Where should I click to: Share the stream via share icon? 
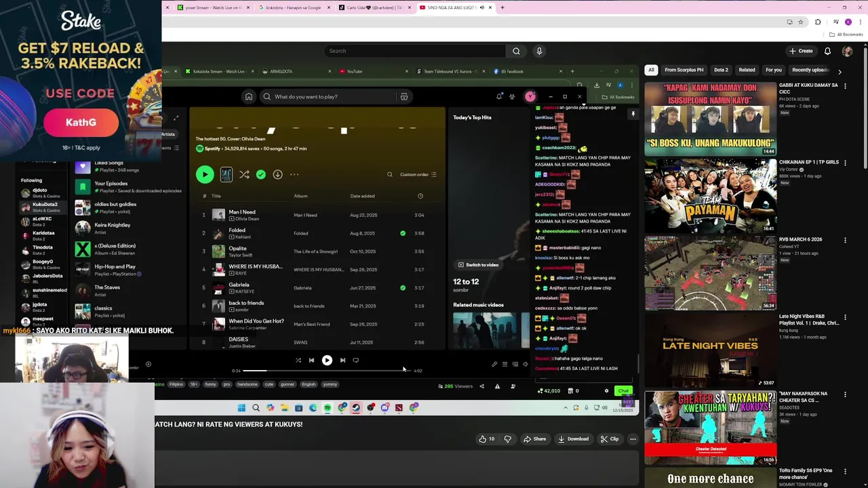482,386
